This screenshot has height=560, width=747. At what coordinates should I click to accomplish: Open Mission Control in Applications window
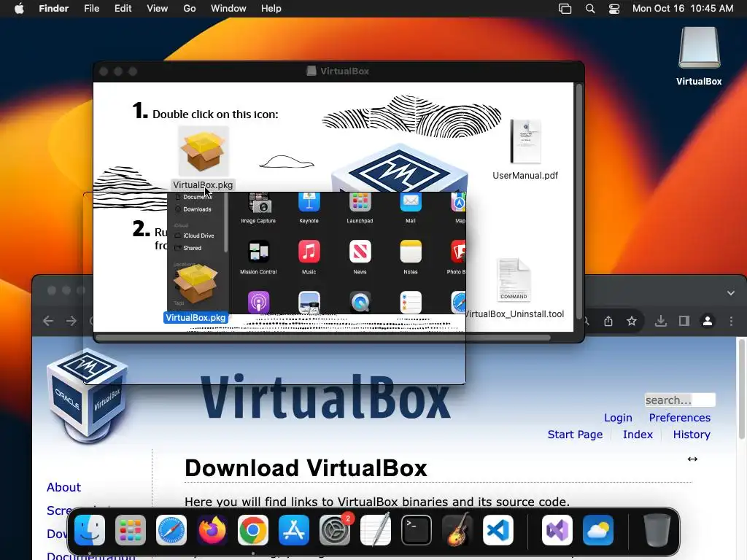259,252
